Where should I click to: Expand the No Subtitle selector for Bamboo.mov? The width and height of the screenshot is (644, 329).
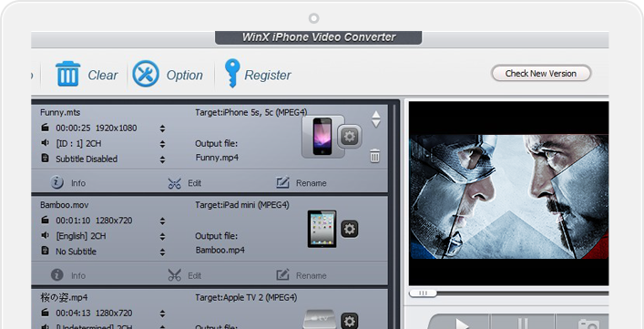coord(163,252)
